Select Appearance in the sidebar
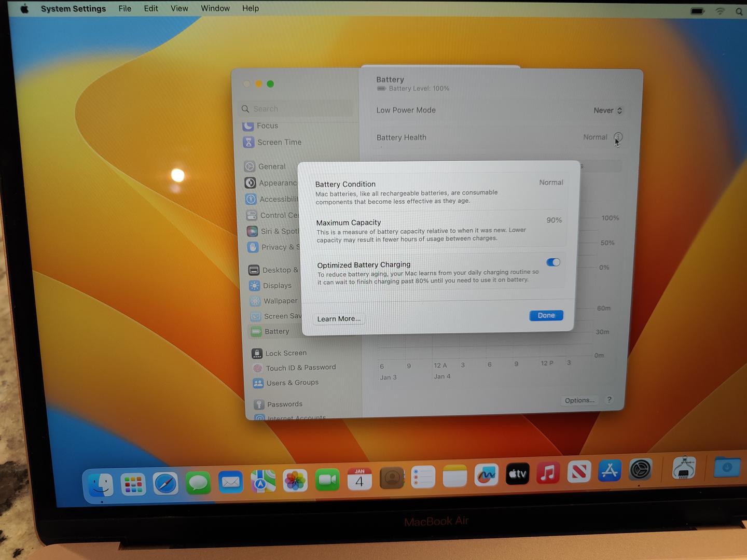 271,183
